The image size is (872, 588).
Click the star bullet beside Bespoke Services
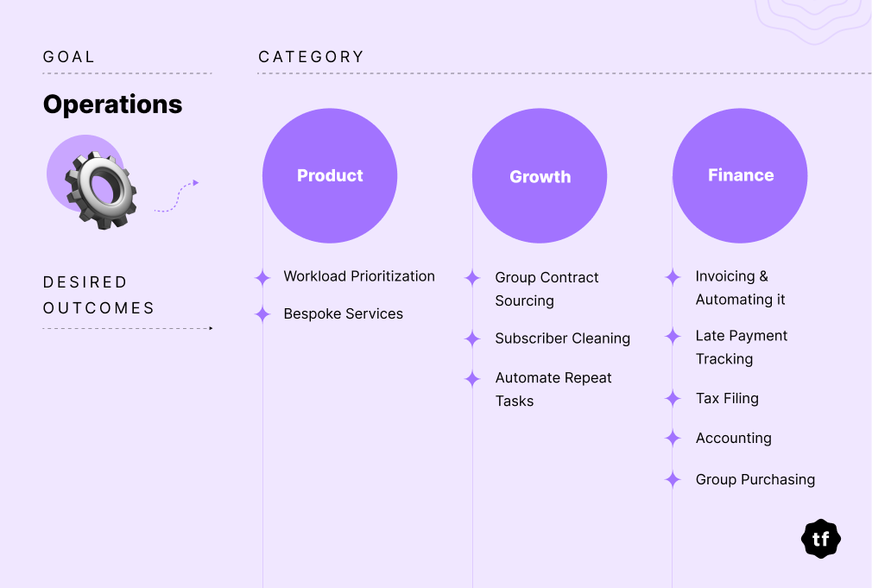coord(262,314)
